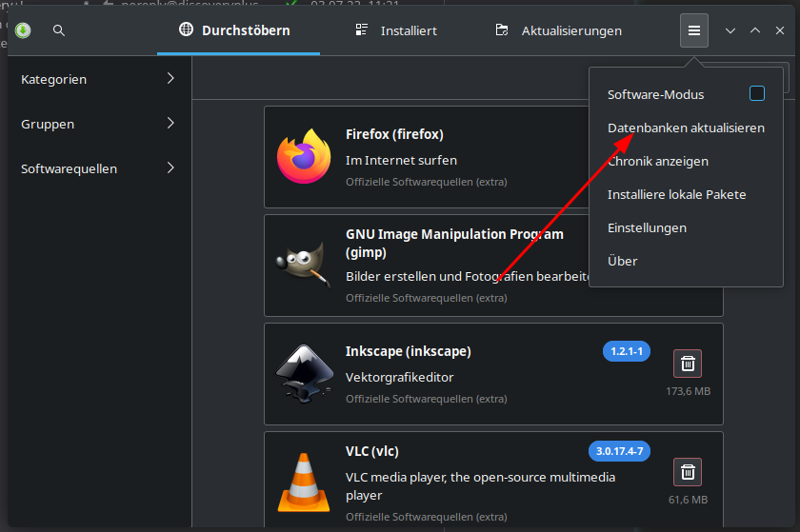Click the VLC traffic cone icon
Screen dimensions: 800x532
point(304,482)
